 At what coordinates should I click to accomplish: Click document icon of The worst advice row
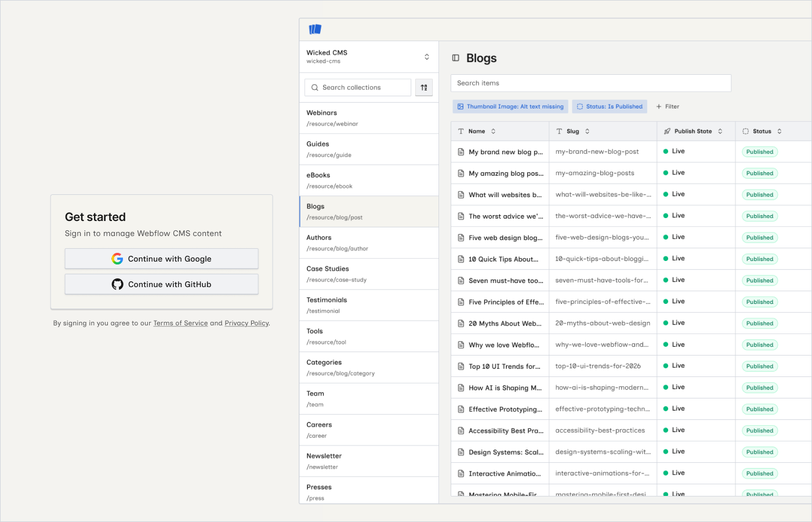click(461, 216)
